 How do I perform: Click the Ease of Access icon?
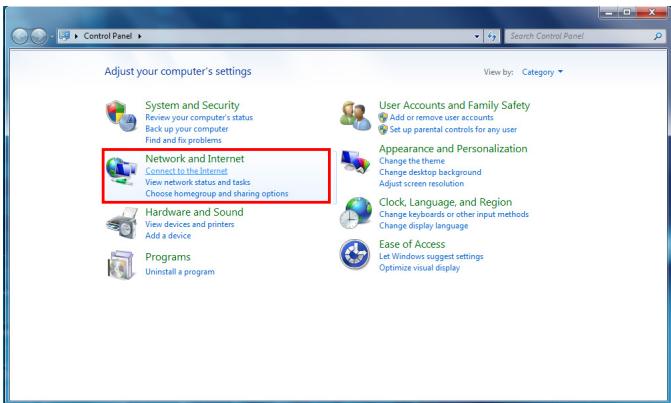tap(355, 255)
